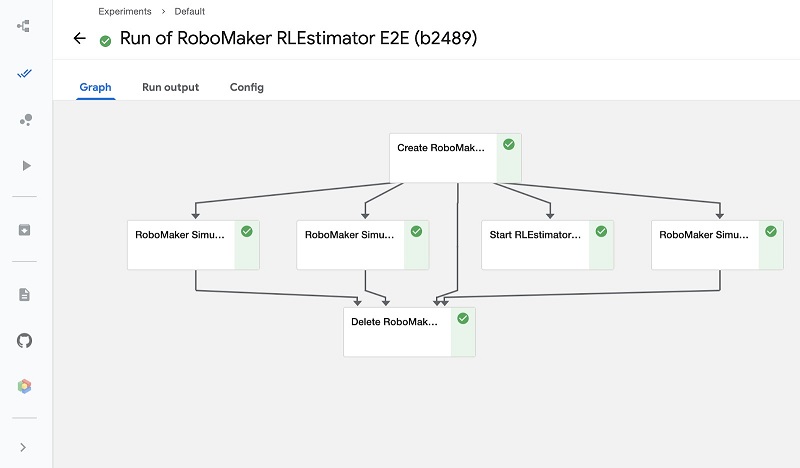Viewport: 800px width, 468px height.
Task: Click success checkmark on Delete RoboMak... node
Action: (x=463, y=318)
